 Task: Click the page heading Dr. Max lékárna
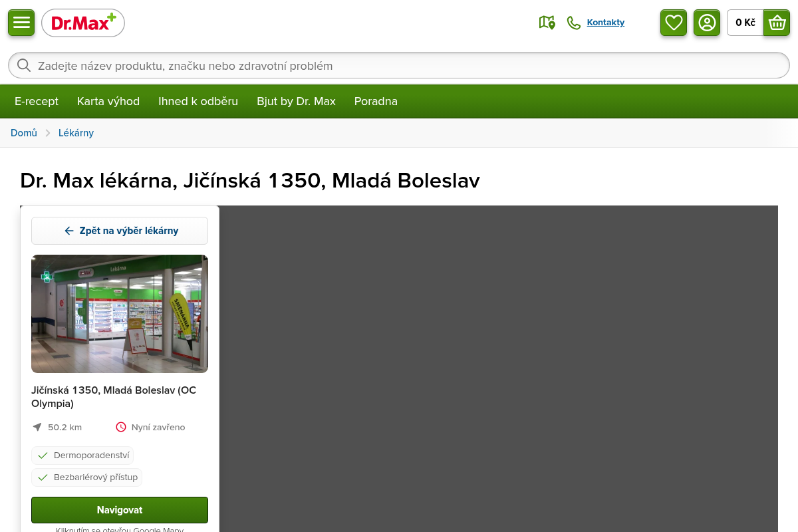(x=250, y=180)
